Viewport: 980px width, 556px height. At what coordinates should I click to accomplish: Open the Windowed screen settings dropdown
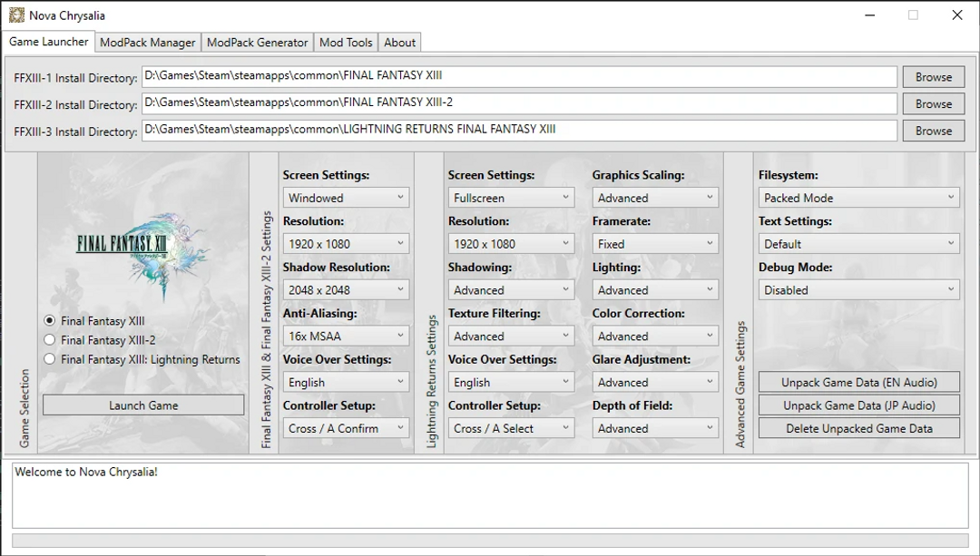(346, 198)
